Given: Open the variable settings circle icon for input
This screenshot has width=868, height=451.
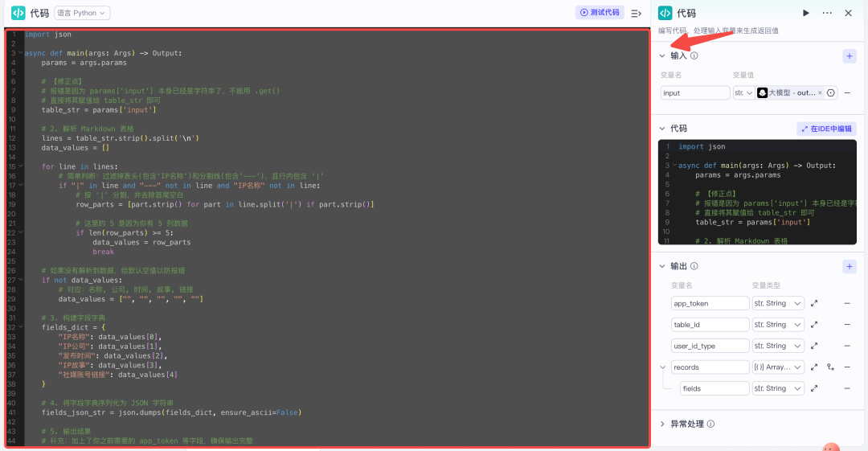Looking at the screenshot, I should [x=831, y=93].
